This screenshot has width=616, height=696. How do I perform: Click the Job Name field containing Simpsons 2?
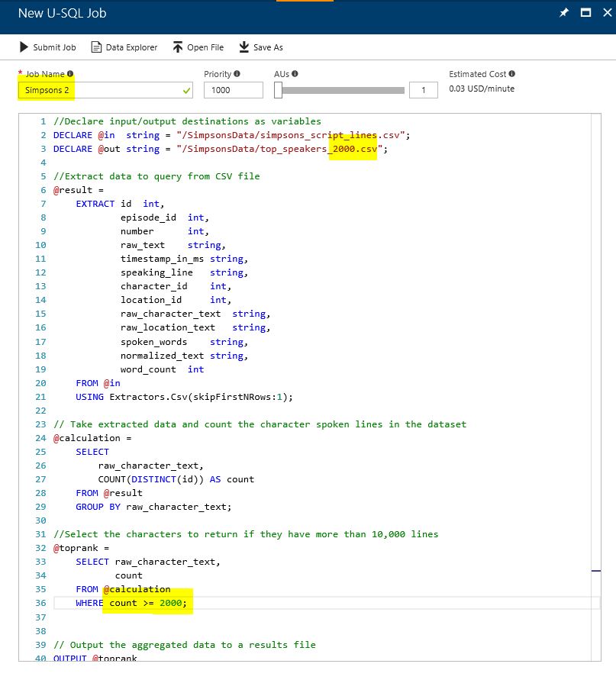105,90
